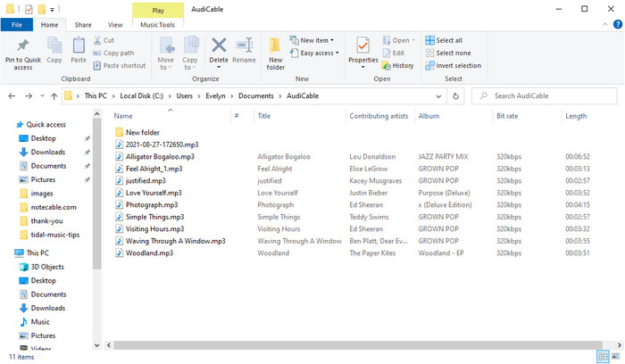
Task: Click Paste shortcut command
Action: (119, 65)
